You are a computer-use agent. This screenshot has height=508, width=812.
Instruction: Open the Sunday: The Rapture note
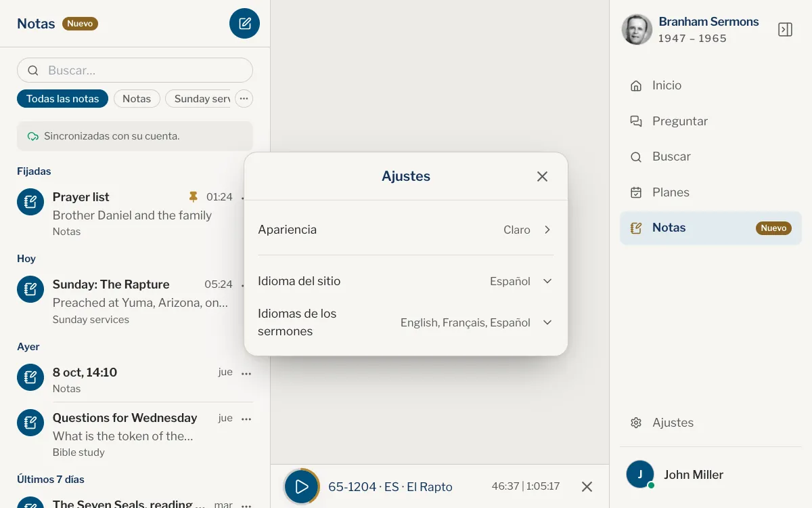click(135, 301)
